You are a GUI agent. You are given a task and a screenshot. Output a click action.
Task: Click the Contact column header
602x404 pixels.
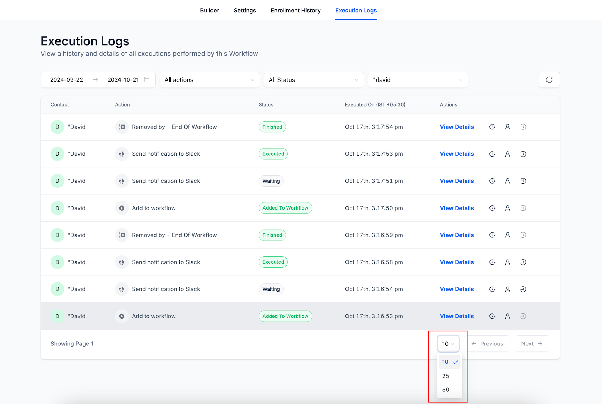(60, 105)
